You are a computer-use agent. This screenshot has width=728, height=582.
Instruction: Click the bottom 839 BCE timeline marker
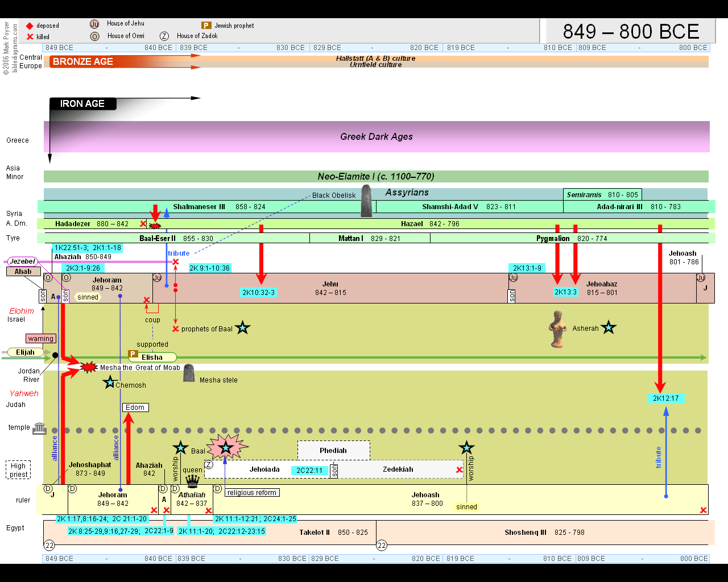191,559
